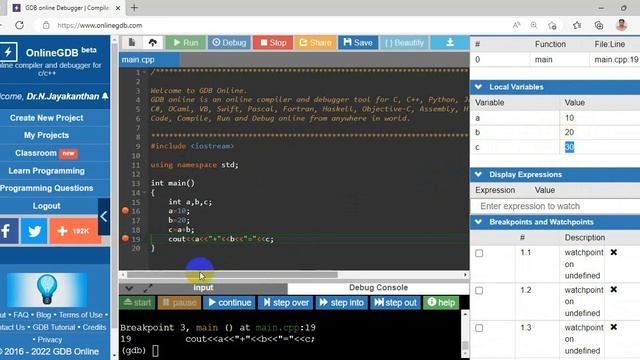
Task: Open the Terms of Use link
Action: (x=80, y=315)
